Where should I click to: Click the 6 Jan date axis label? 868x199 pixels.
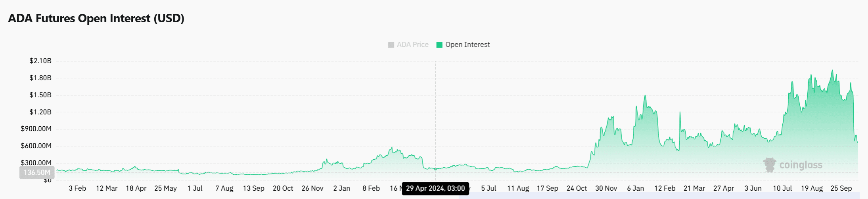coord(635,188)
